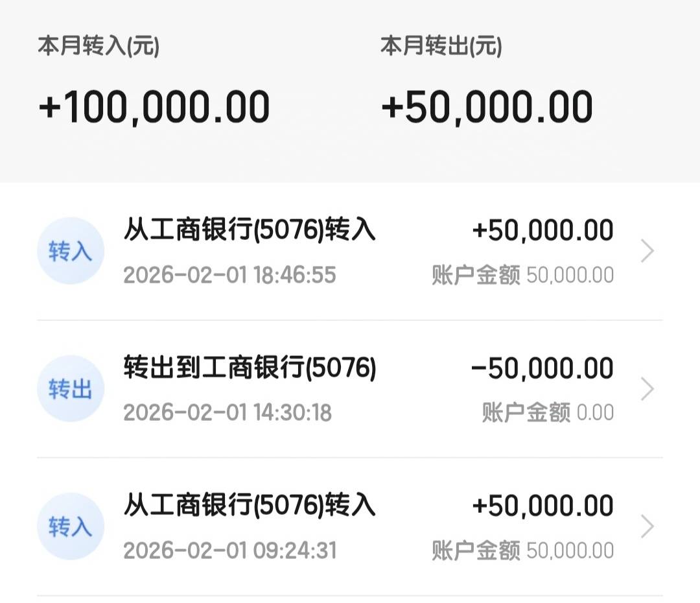
Task: Click the 账户金额 0.00 balance text
Action: point(548,412)
